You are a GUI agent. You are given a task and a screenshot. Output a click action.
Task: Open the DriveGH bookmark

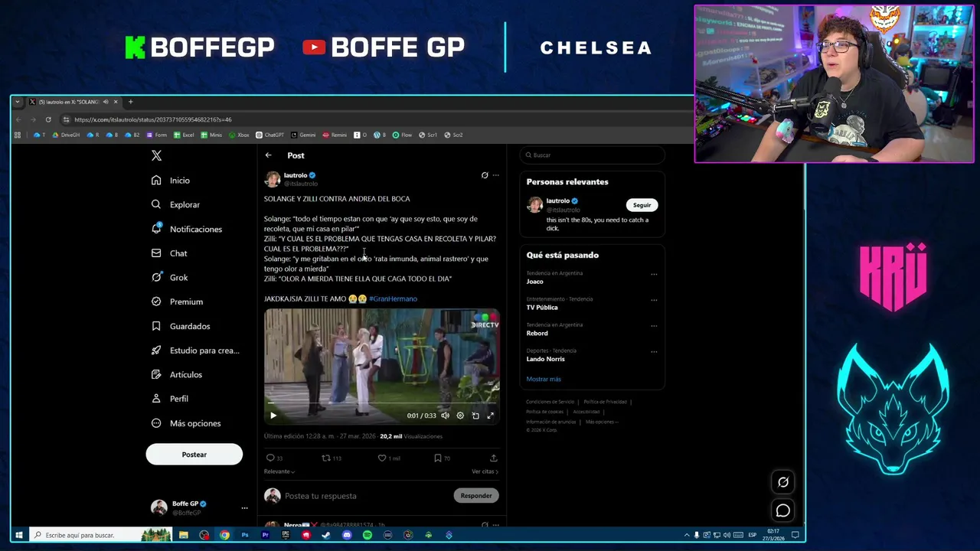pos(66,135)
